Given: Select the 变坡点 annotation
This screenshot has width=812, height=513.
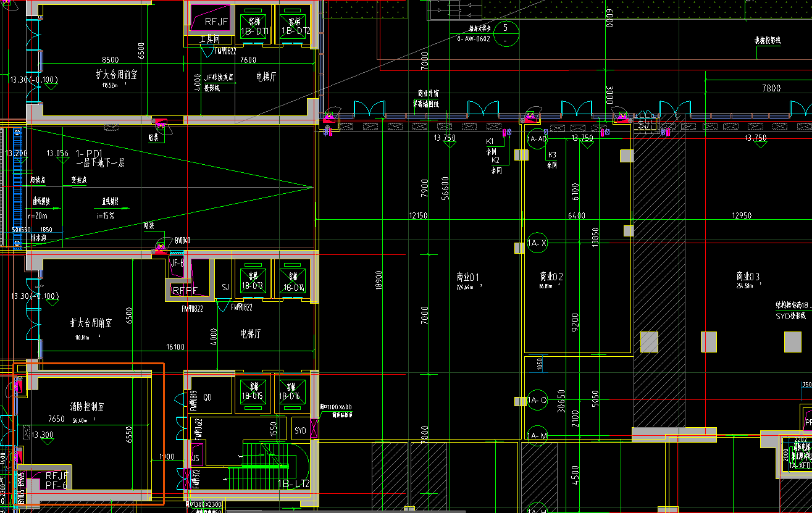Looking at the screenshot, I should click(x=78, y=180).
